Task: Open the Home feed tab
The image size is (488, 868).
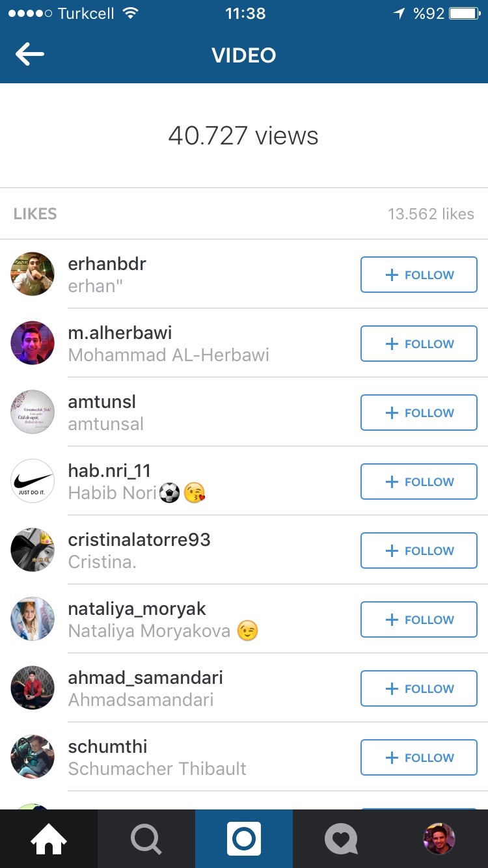Action: [49, 839]
